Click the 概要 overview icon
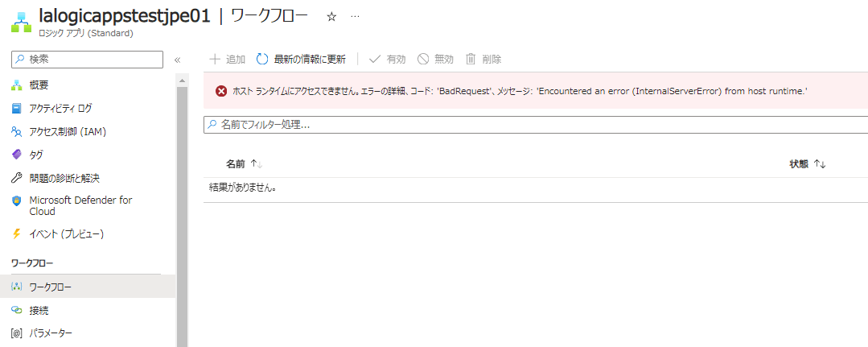The height and width of the screenshot is (347, 868). pos(17,85)
